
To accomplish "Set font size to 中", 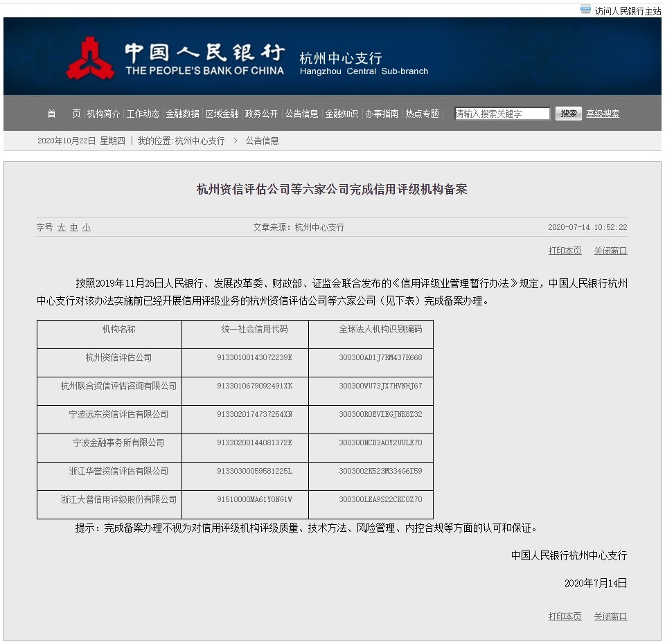I will (74, 228).
